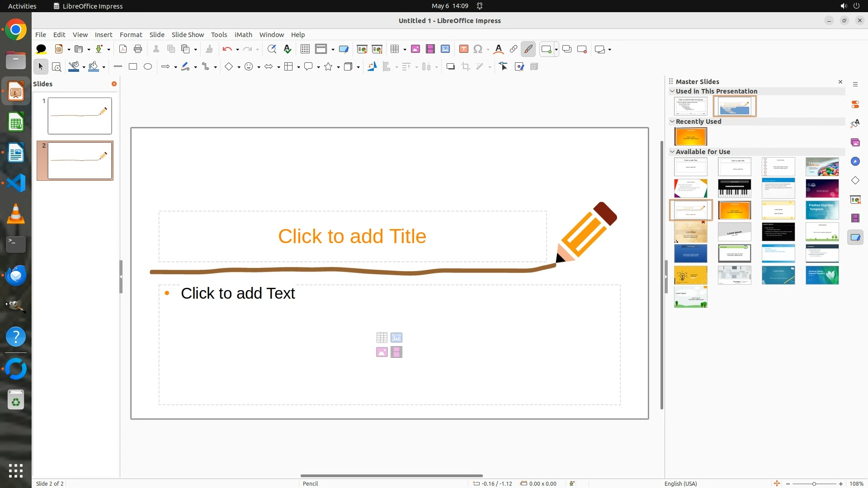Click the Insert Hyperlink icon

click(x=514, y=49)
